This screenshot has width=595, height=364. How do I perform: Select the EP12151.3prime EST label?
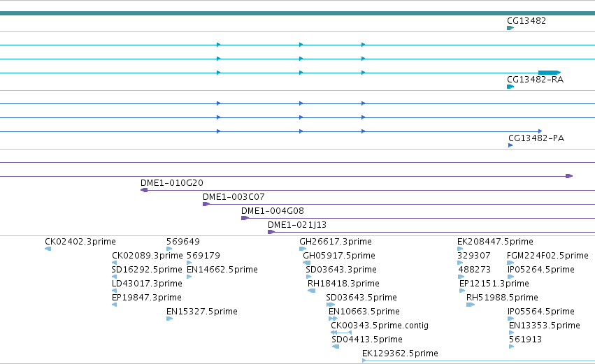(x=494, y=284)
